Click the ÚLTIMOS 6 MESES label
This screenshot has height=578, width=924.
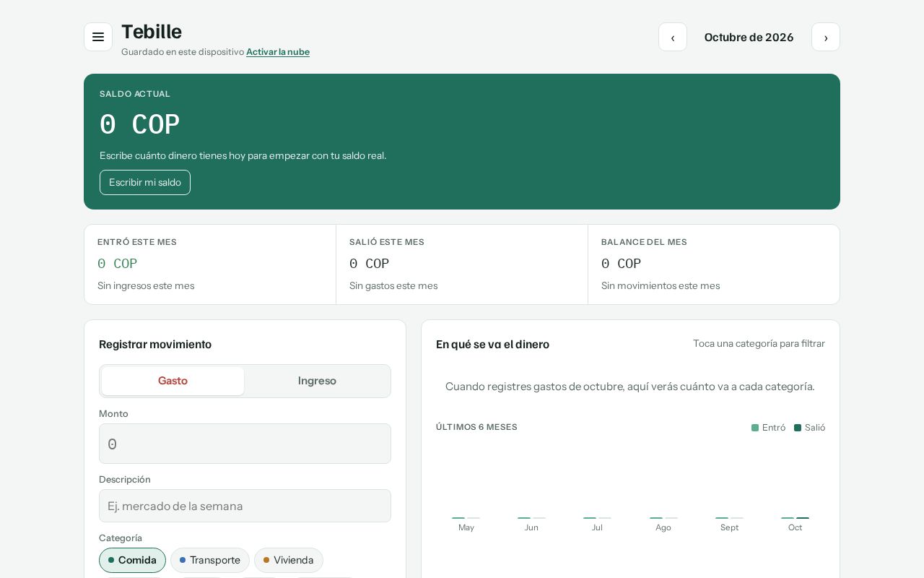[x=476, y=427]
